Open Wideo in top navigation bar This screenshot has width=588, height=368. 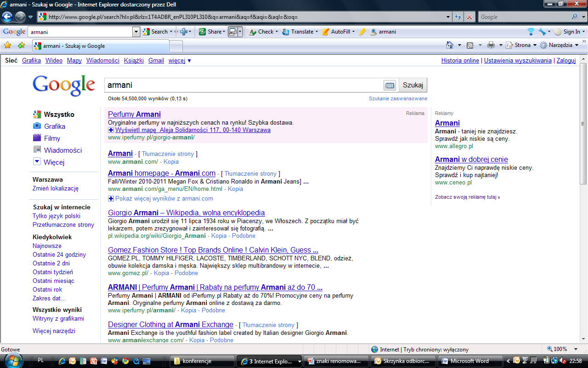pos(54,60)
